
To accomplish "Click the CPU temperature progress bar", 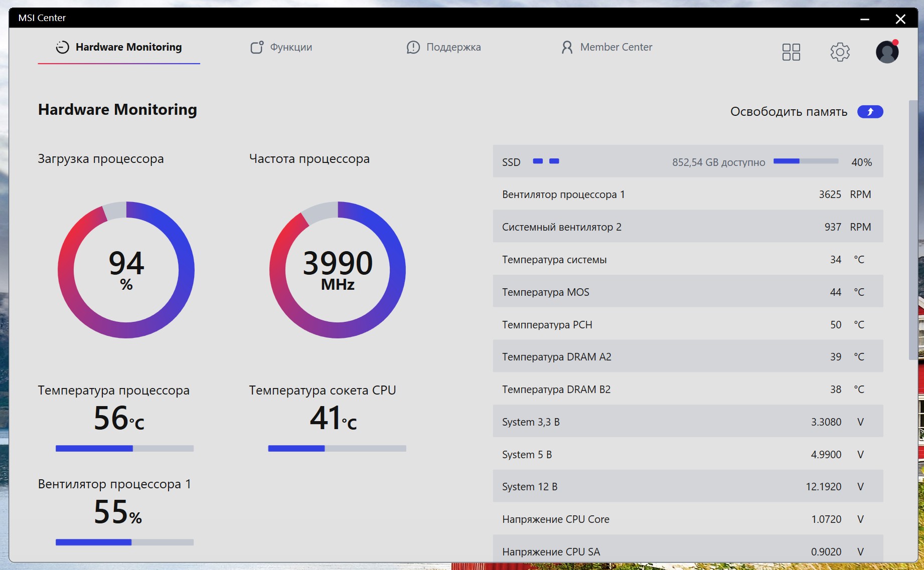I will click(124, 448).
